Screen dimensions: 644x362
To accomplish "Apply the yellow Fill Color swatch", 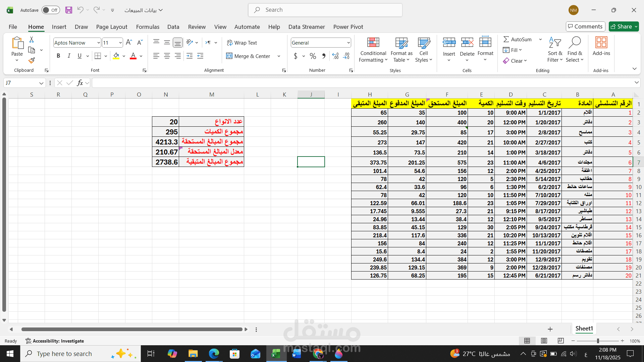I will (116, 56).
